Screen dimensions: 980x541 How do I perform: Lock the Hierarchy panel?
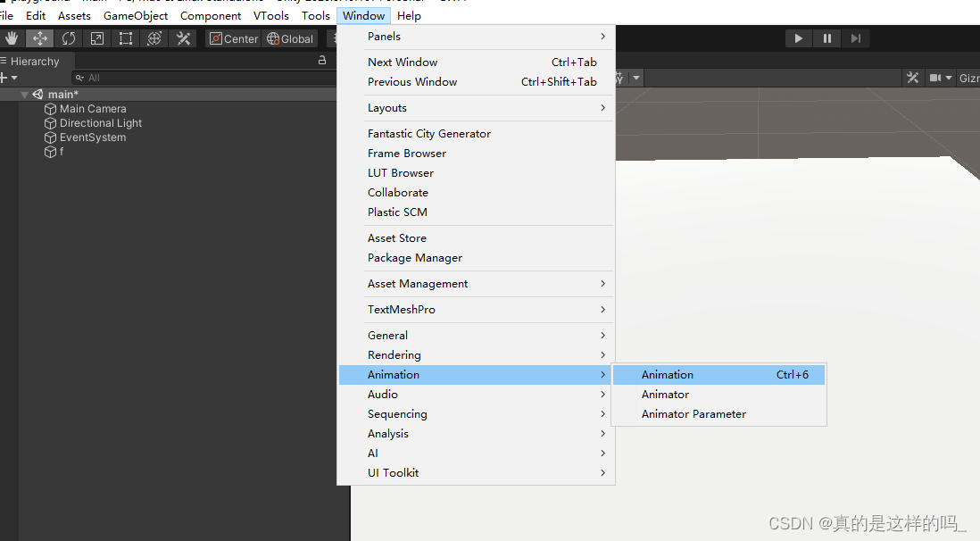tap(322, 61)
